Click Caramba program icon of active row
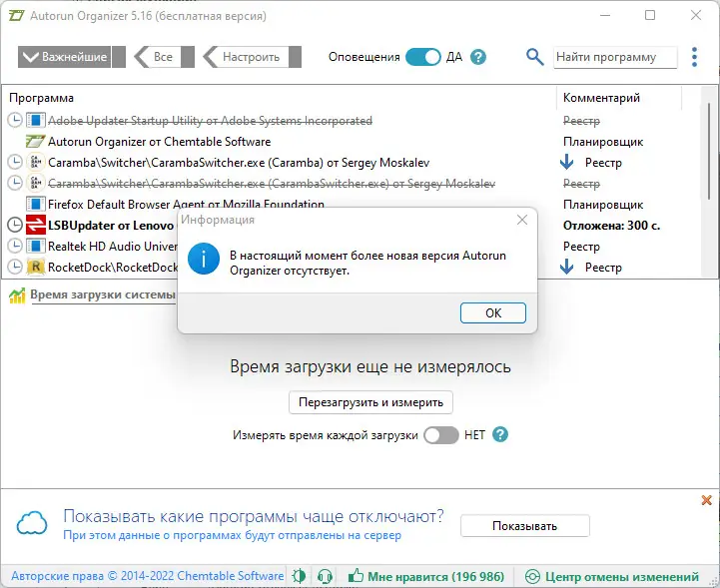Image resolution: width=720 pixels, height=588 pixels. (35, 162)
